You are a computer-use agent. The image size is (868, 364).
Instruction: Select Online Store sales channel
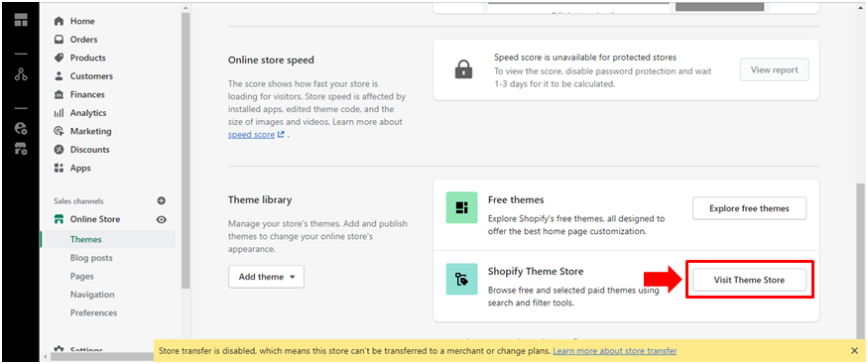[x=94, y=219]
